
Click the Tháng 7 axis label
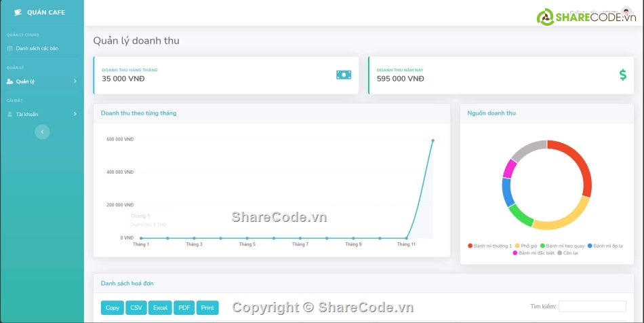300,244
